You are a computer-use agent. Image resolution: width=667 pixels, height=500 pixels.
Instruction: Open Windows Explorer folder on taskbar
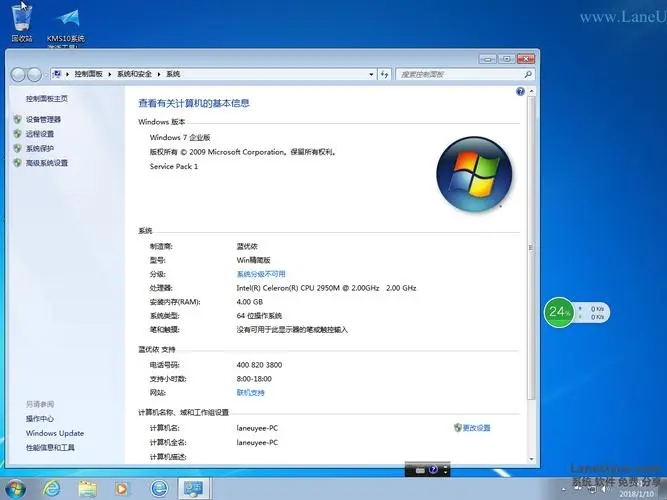click(87, 489)
